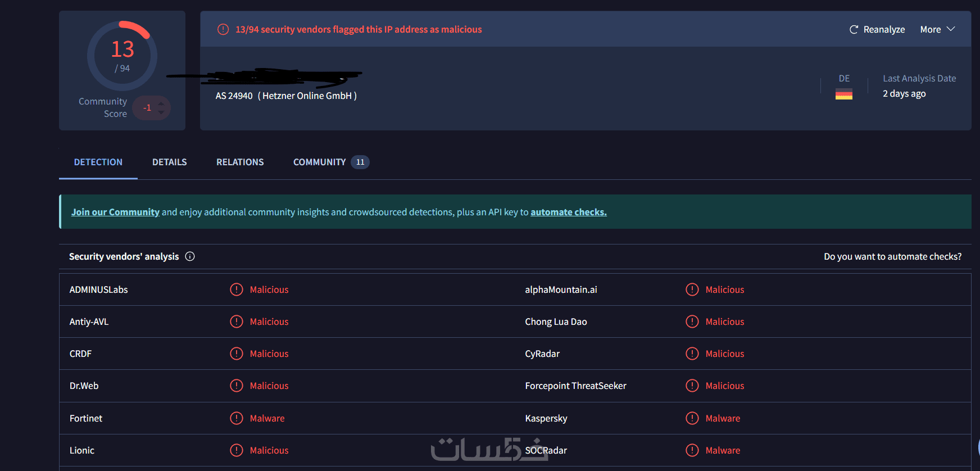
Task: Click the Malware verdict for Fortinet
Action: point(267,418)
